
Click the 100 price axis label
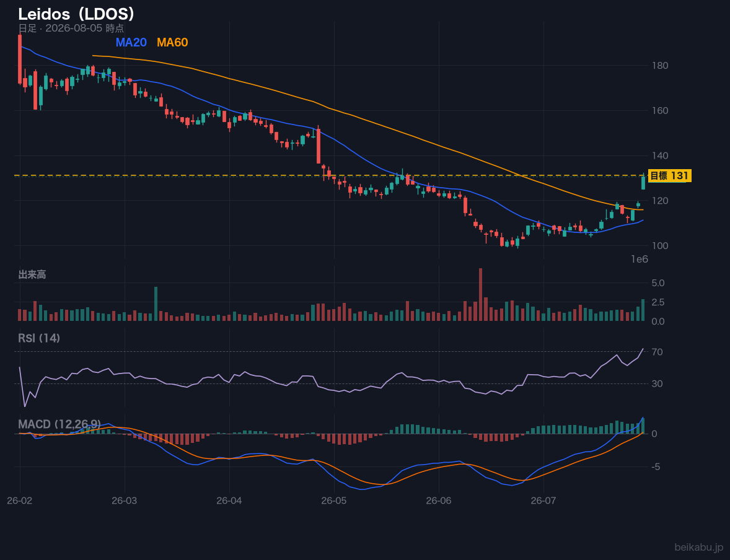pyautogui.click(x=660, y=246)
